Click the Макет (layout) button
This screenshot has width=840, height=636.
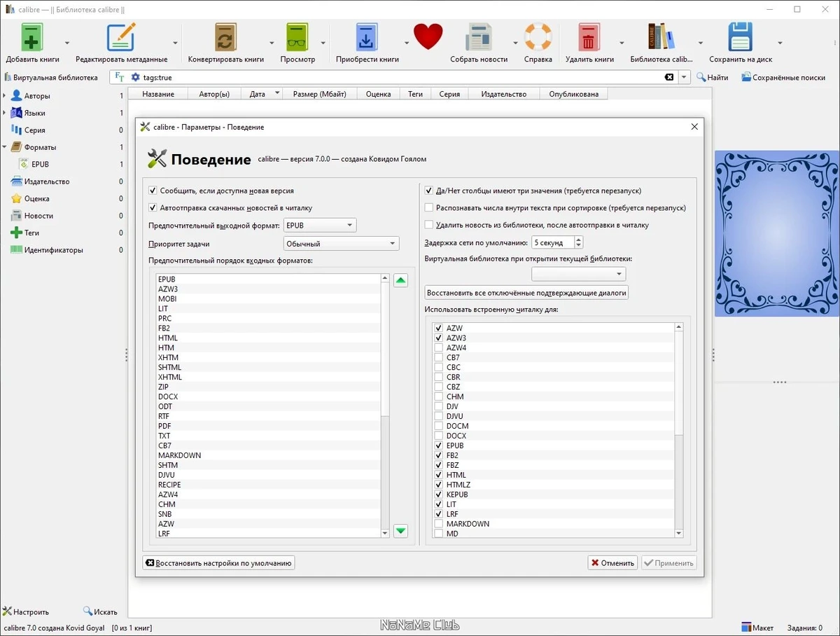click(x=757, y=628)
